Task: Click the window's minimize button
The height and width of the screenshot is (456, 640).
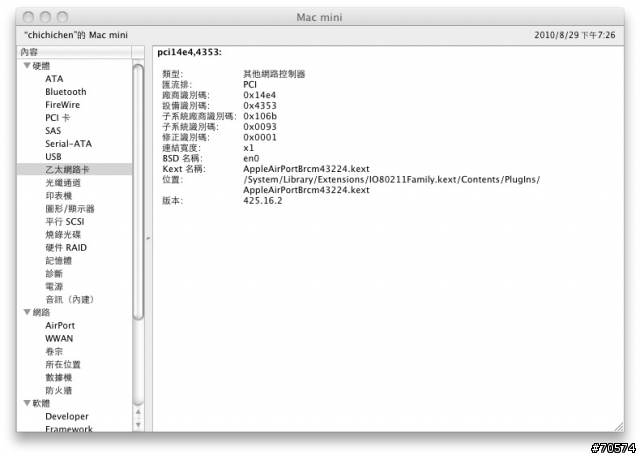Action: (45, 17)
